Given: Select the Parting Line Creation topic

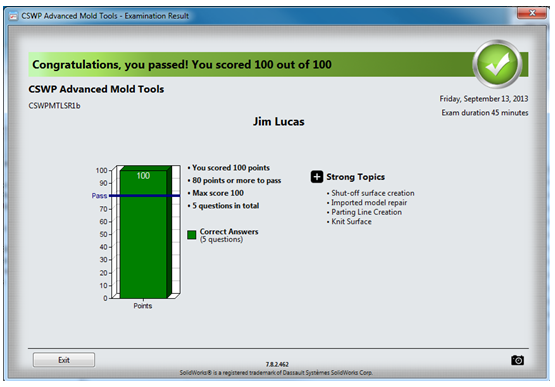Looking at the screenshot, I should pos(366,212).
